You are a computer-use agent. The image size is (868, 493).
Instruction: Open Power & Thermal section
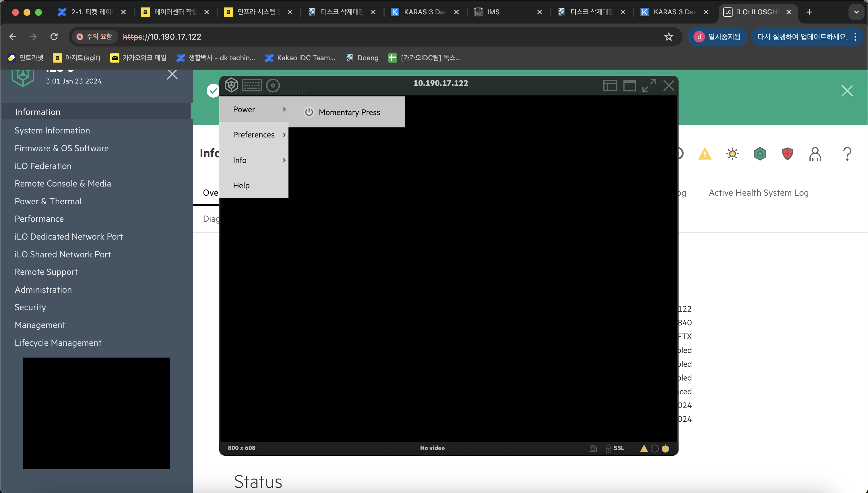(48, 201)
